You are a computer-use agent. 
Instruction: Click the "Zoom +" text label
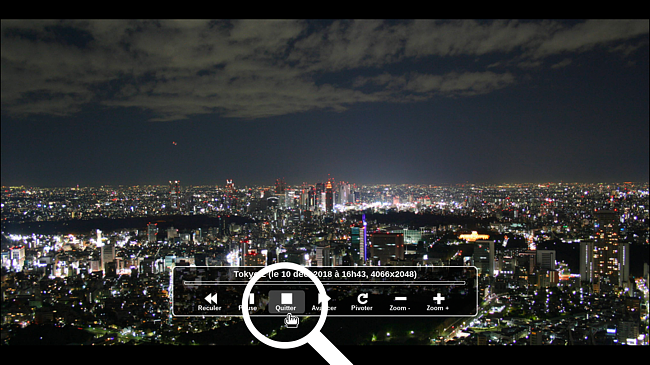click(x=438, y=308)
